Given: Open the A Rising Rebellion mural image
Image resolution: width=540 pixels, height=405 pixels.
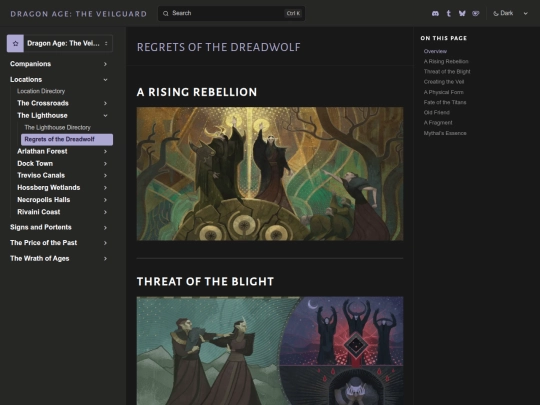Looking at the screenshot, I should 270,174.
